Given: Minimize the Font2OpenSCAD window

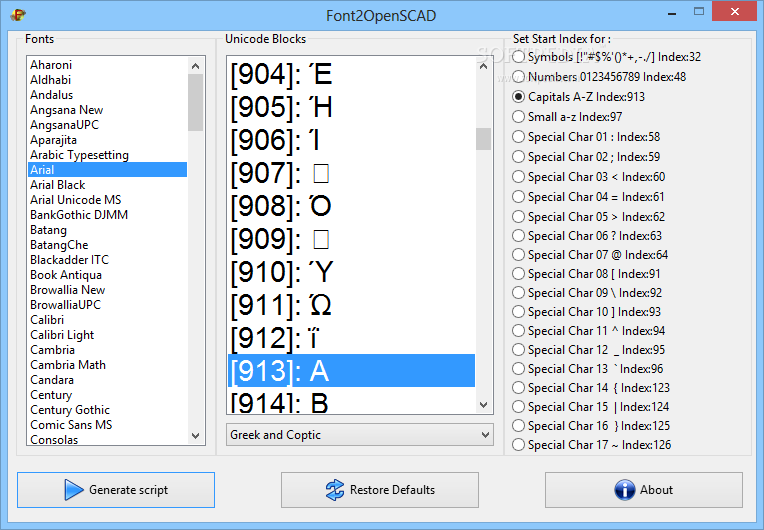Looking at the screenshot, I should pyautogui.click(x=672, y=12).
